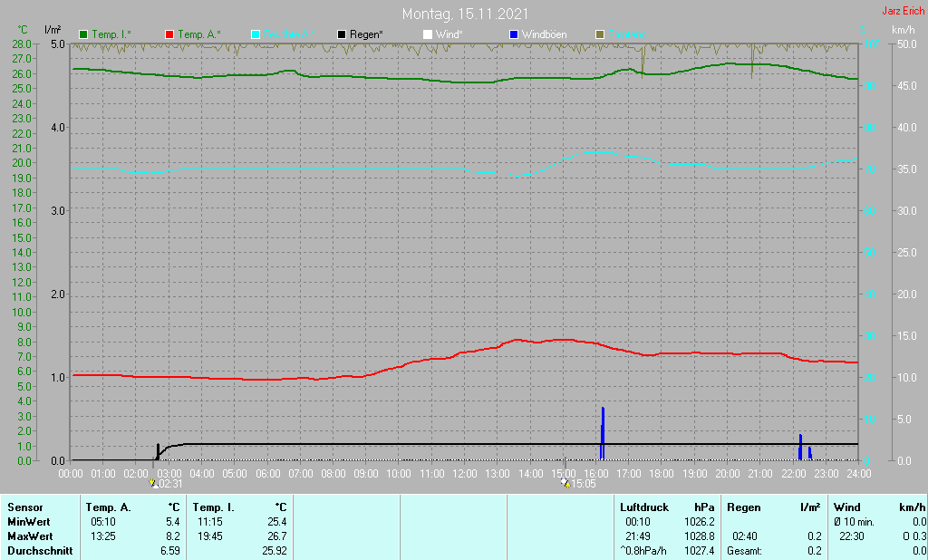Click the 'MaxWert' row label
This screenshot has width=928, height=560.
30,536
